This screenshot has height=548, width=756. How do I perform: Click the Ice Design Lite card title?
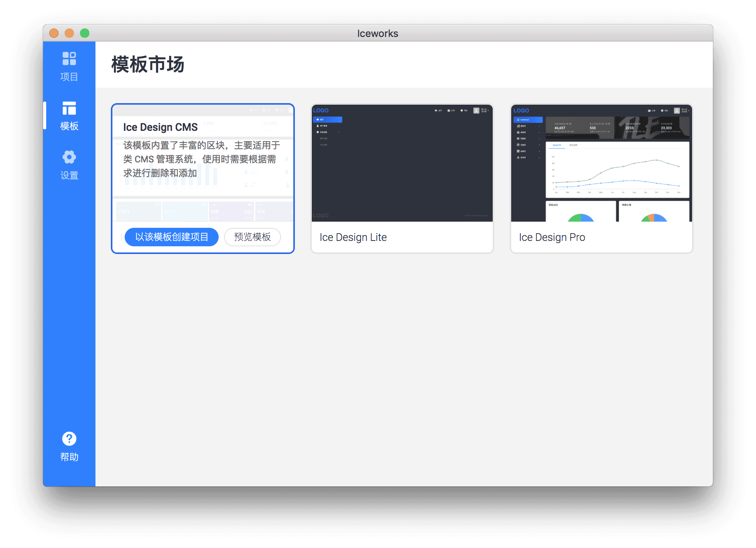tap(353, 237)
